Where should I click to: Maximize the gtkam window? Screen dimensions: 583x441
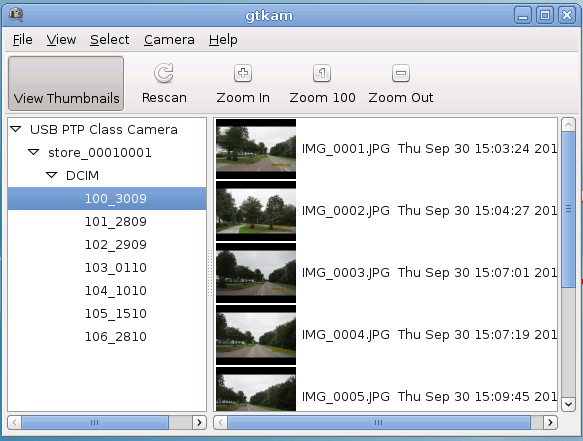click(x=545, y=15)
